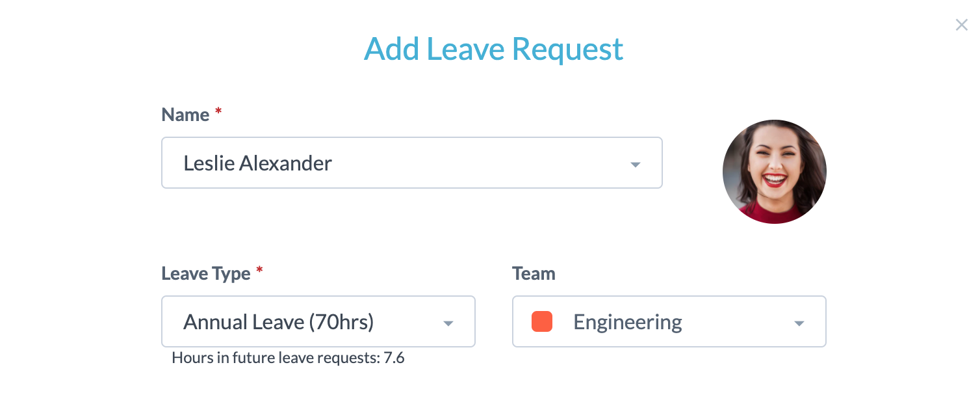
Task: Click the Name label
Action: click(187, 114)
